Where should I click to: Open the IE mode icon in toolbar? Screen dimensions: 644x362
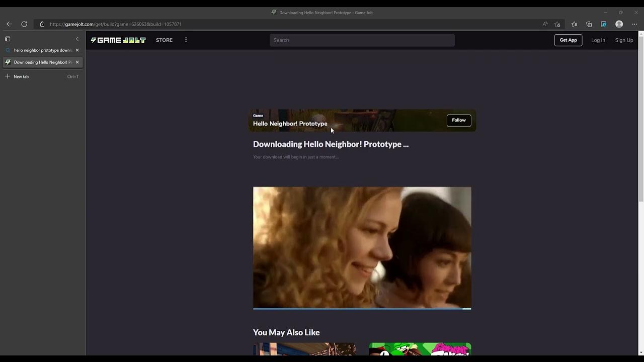pyautogui.click(x=604, y=24)
